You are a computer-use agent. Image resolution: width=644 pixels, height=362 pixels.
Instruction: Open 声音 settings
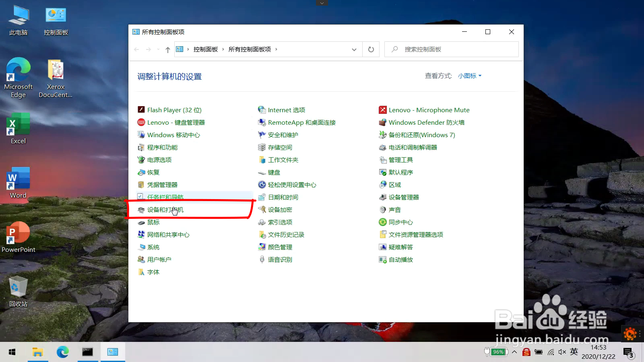click(395, 209)
